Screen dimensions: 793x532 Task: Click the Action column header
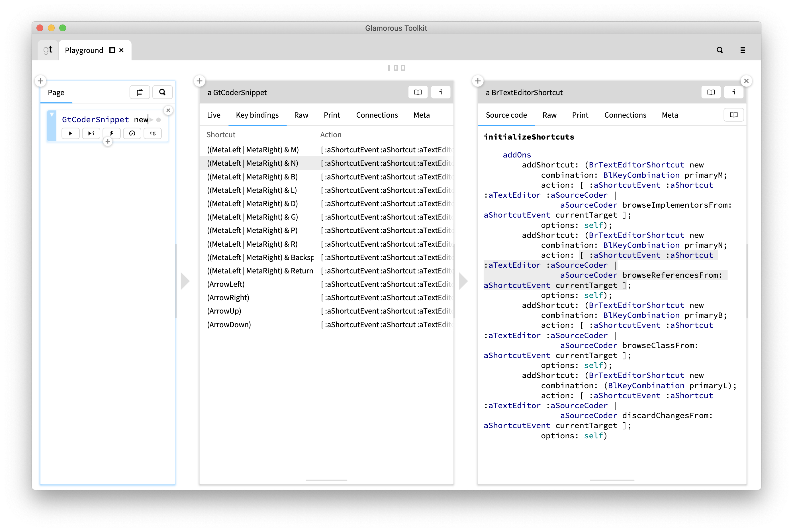click(x=330, y=135)
